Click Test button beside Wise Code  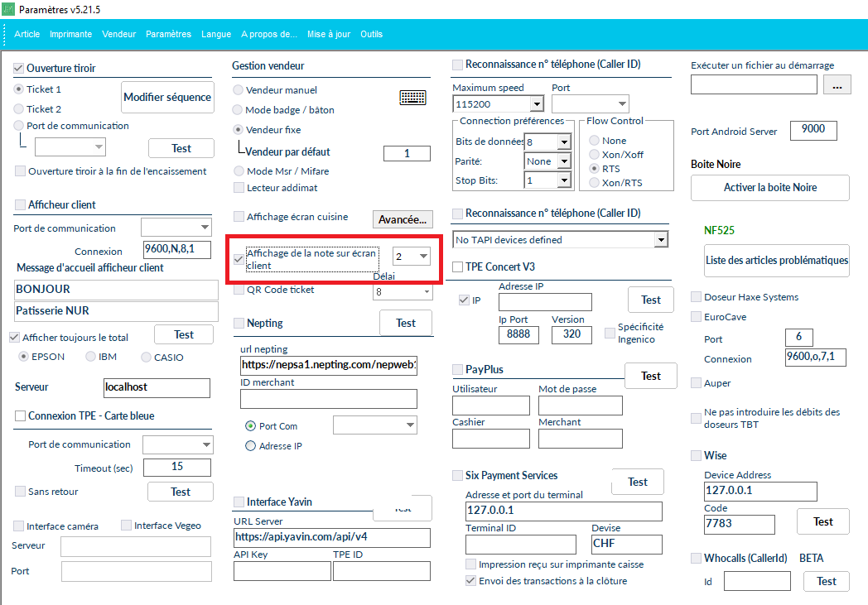823,521
